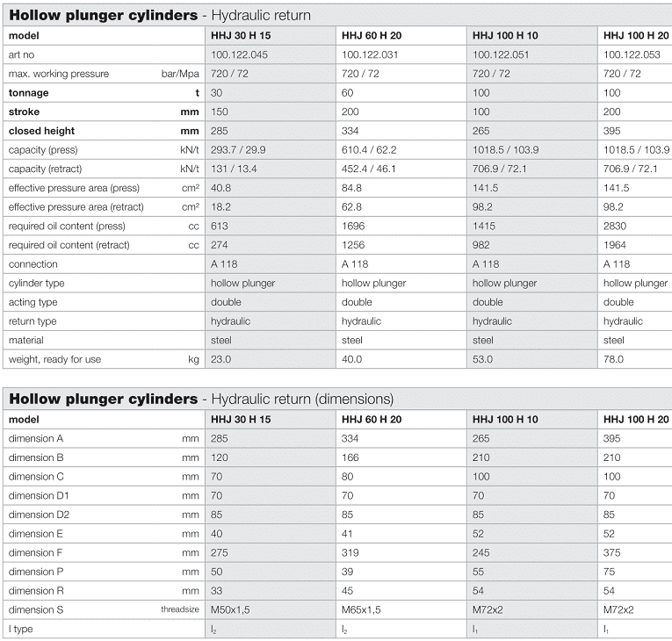Select the "effective pressure area (press)" label
The width and height of the screenshot is (672, 641).
point(74,188)
